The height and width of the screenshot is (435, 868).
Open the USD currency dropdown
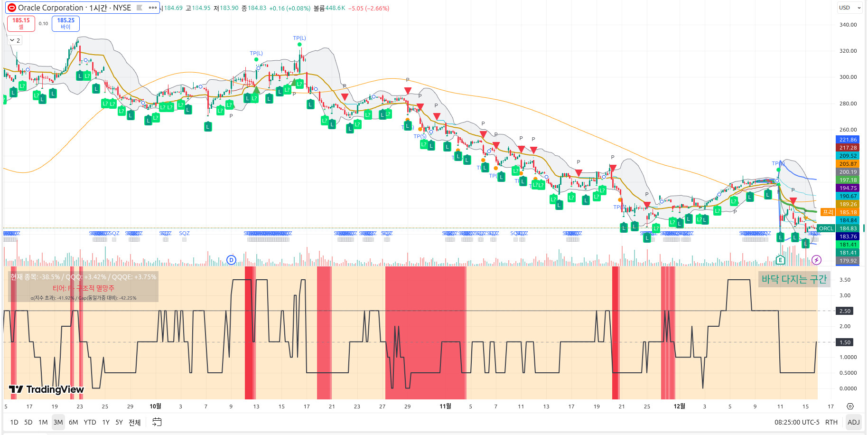coord(850,8)
